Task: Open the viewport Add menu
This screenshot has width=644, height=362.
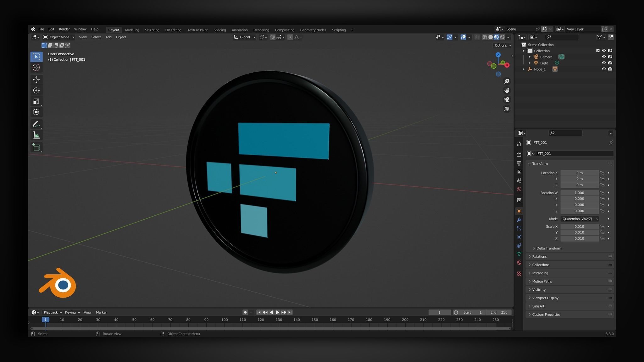Action: coord(108,37)
